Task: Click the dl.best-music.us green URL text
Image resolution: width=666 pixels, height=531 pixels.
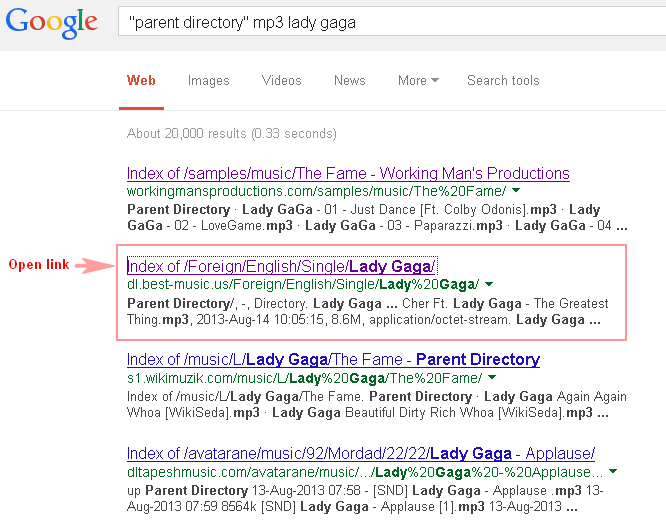Action: click(x=303, y=284)
